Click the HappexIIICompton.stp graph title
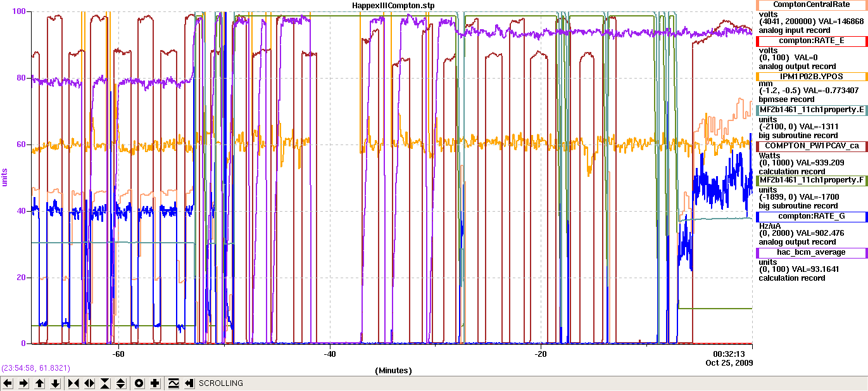 [x=393, y=5]
